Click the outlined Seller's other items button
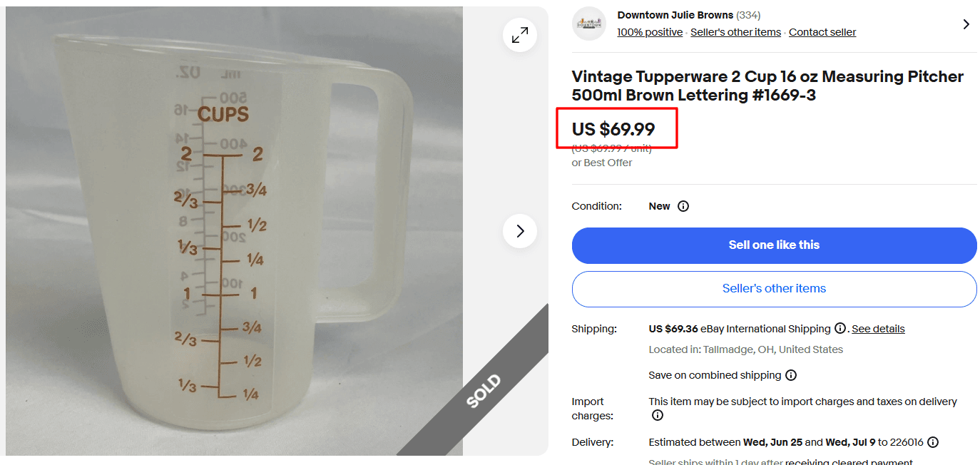This screenshot has height=465, width=980. click(x=774, y=289)
